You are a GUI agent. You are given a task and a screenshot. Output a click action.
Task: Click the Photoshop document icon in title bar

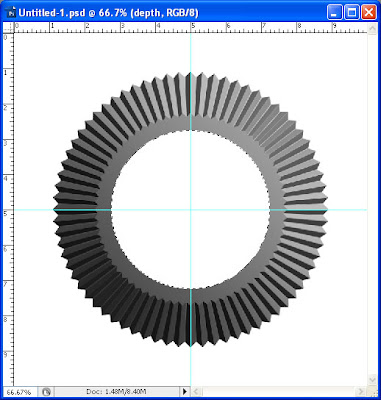pos(11,12)
